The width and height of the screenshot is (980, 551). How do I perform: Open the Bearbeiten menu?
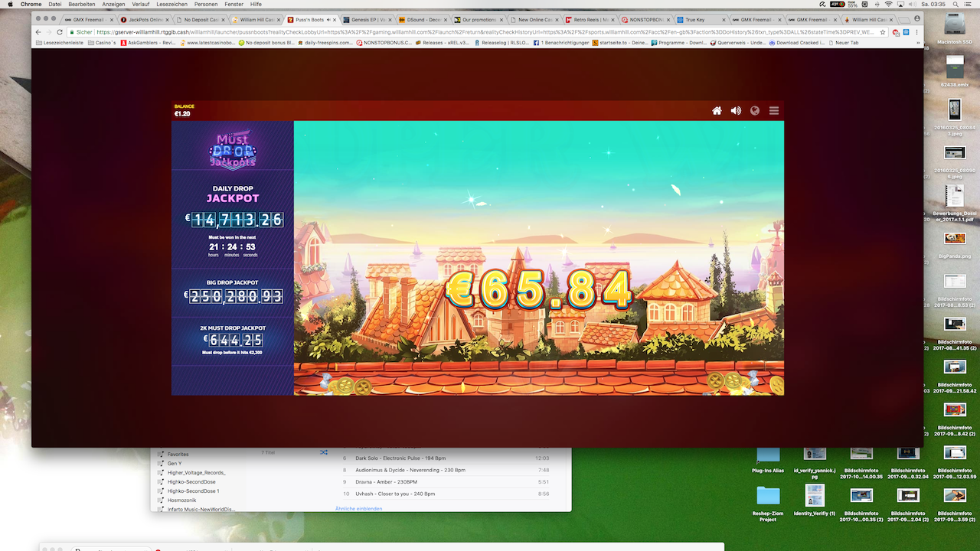click(x=82, y=4)
